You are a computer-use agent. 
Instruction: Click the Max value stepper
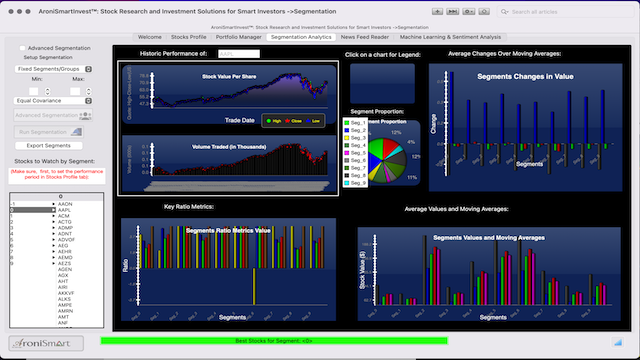coord(89,91)
